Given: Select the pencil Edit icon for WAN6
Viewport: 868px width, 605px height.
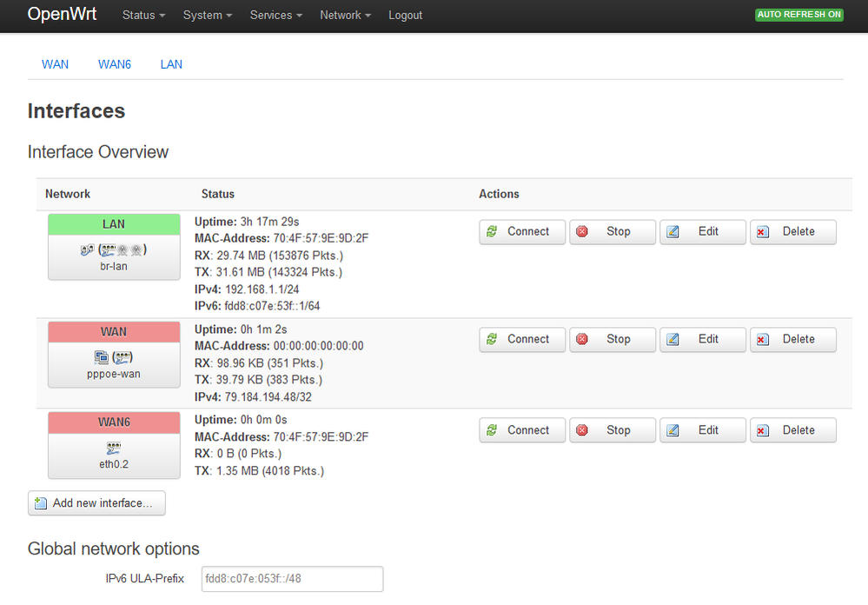Looking at the screenshot, I should coord(674,429).
